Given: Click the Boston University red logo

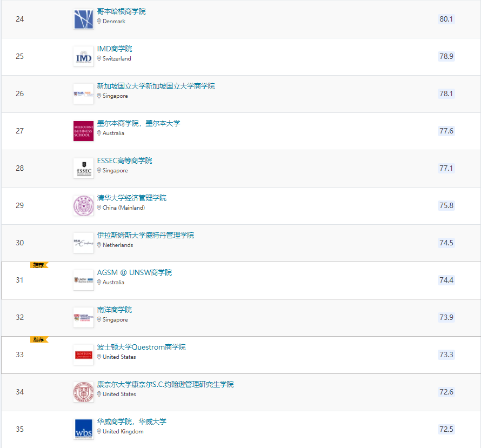Looking at the screenshot, I should click(83, 355).
